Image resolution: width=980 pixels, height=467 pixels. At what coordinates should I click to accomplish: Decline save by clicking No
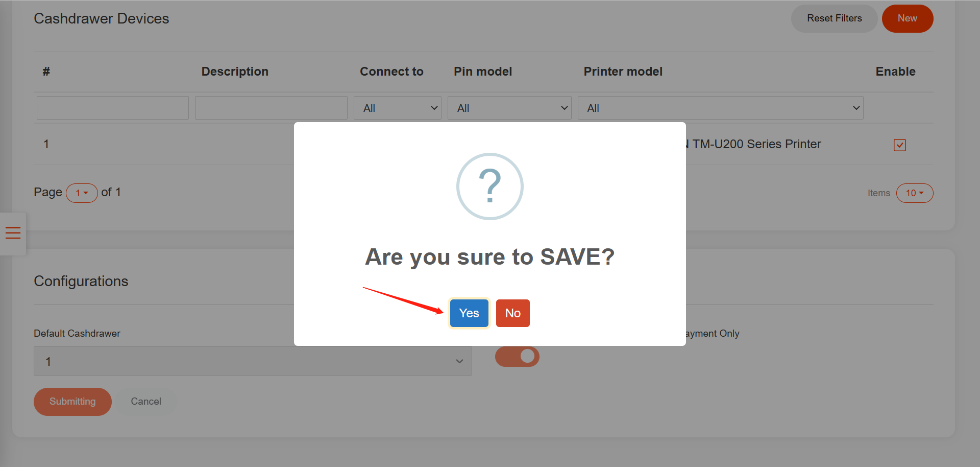tap(512, 313)
